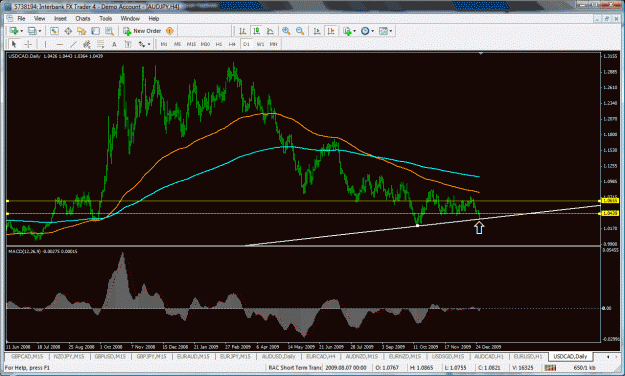Open the Arrows drawing tool
Viewport: 625px width, 376px height.
142,44
